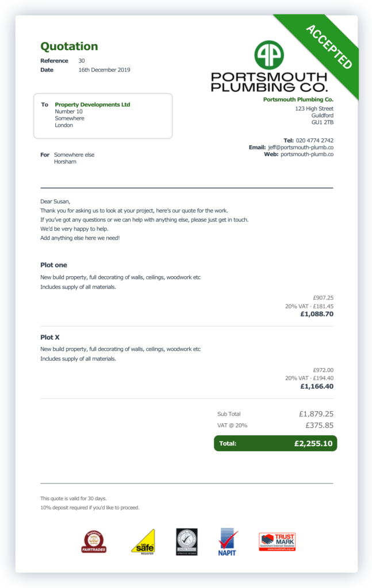Viewport: 372px width, 588px height.
Task: Click the green Portsmouth Plumbing Co. address heading
Action: click(x=298, y=99)
